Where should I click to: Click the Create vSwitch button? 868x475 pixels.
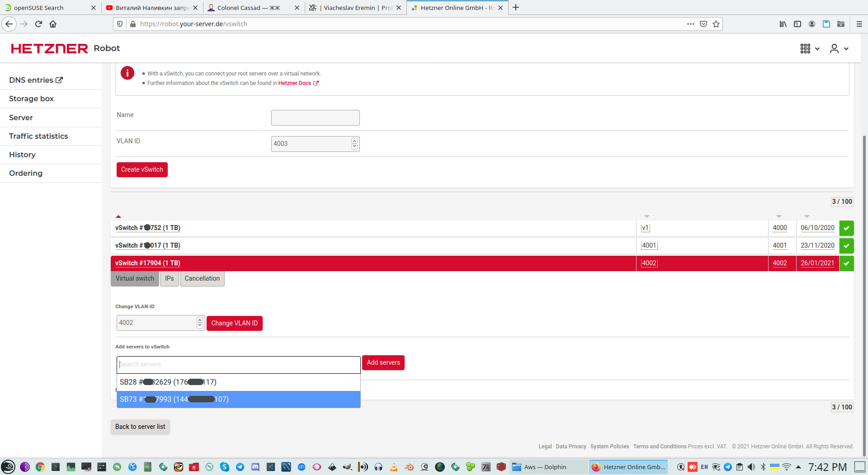[142, 169]
